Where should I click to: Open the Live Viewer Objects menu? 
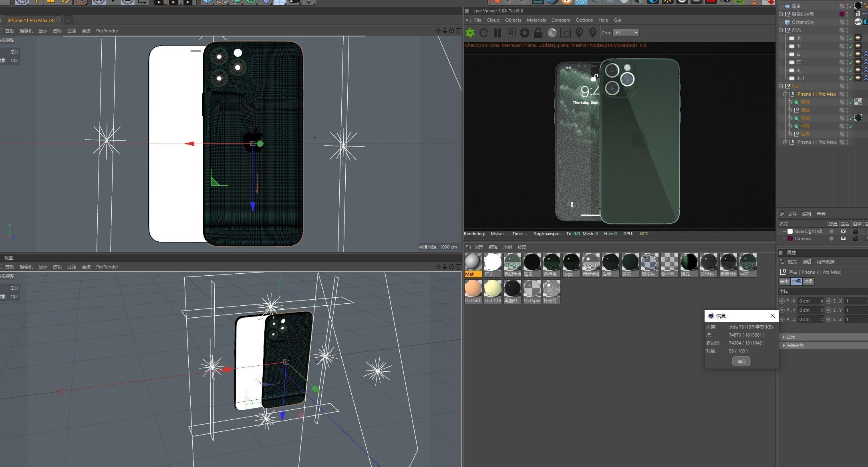pos(513,20)
